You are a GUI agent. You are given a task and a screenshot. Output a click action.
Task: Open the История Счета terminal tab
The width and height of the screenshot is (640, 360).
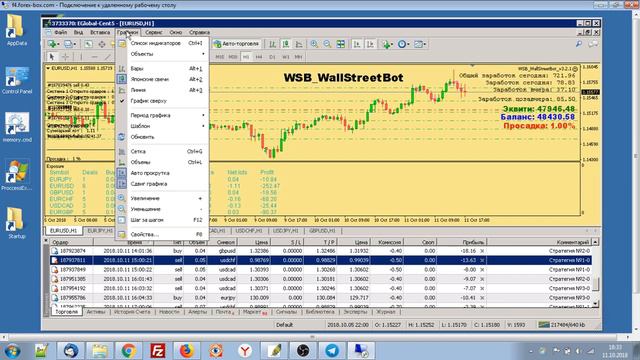pos(132,312)
